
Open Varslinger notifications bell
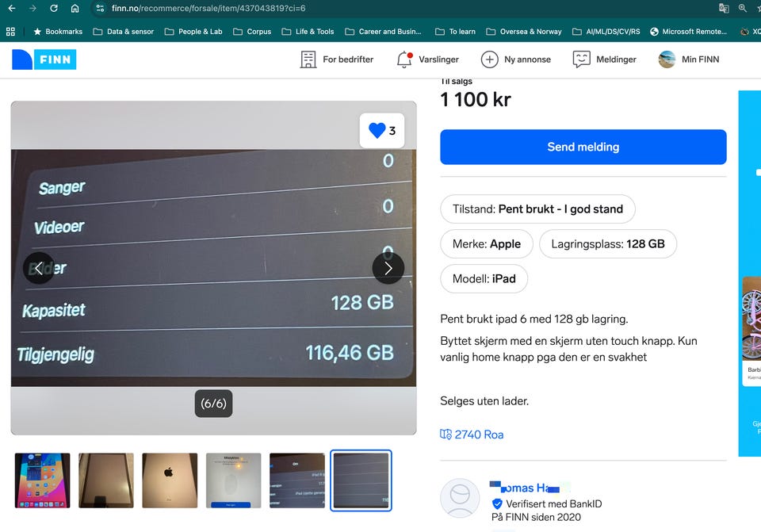(427, 59)
